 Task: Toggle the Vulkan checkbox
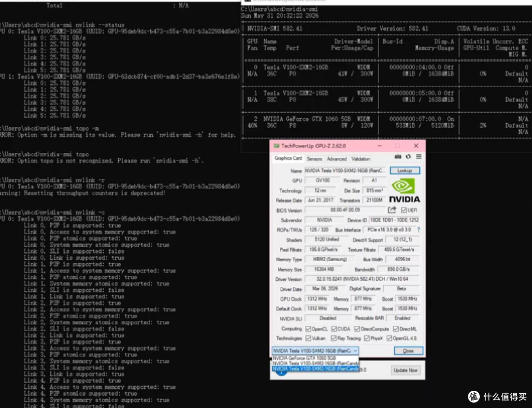pyautogui.click(x=308, y=338)
